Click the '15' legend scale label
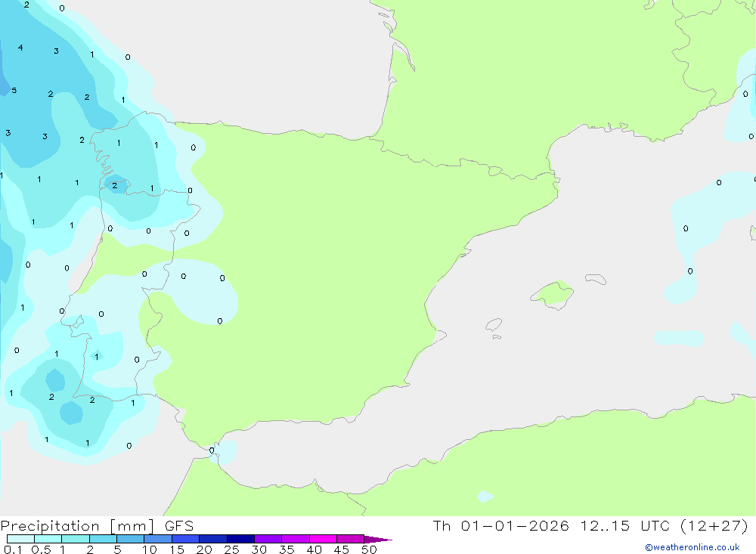This screenshot has height=554, width=756. (x=177, y=549)
